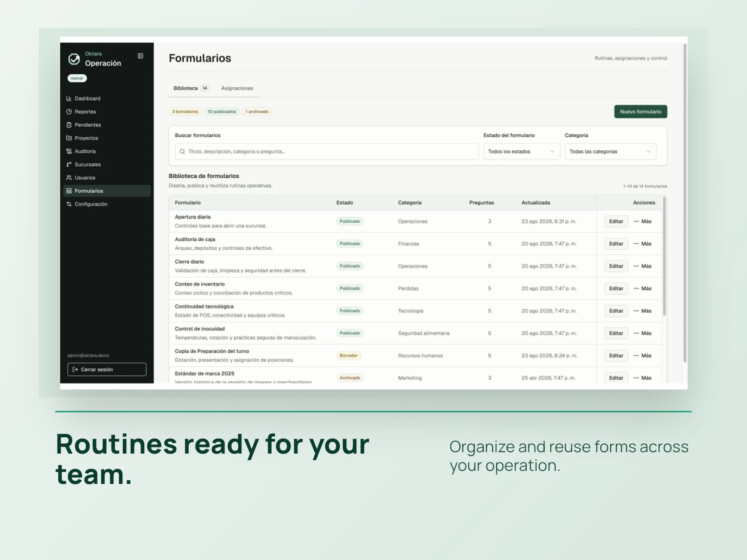Open Proyectos in the sidebar
The height and width of the screenshot is (560, 747).
coord(107,138)
